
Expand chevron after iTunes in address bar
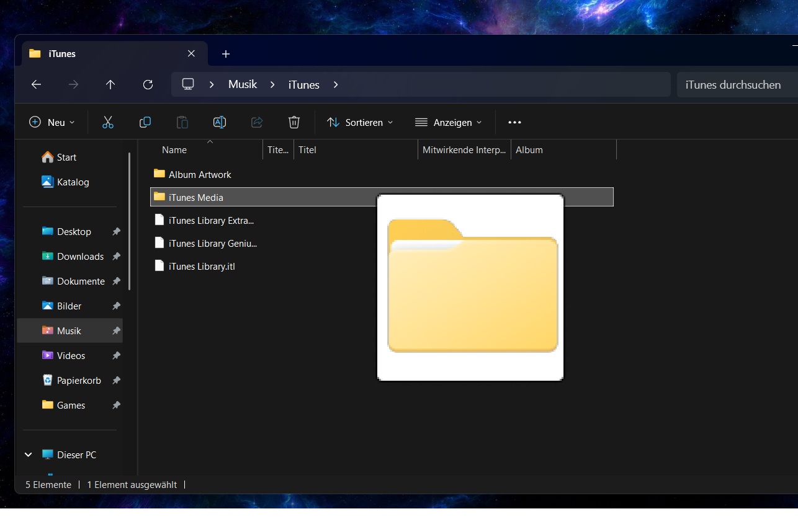tap(336, 85)
